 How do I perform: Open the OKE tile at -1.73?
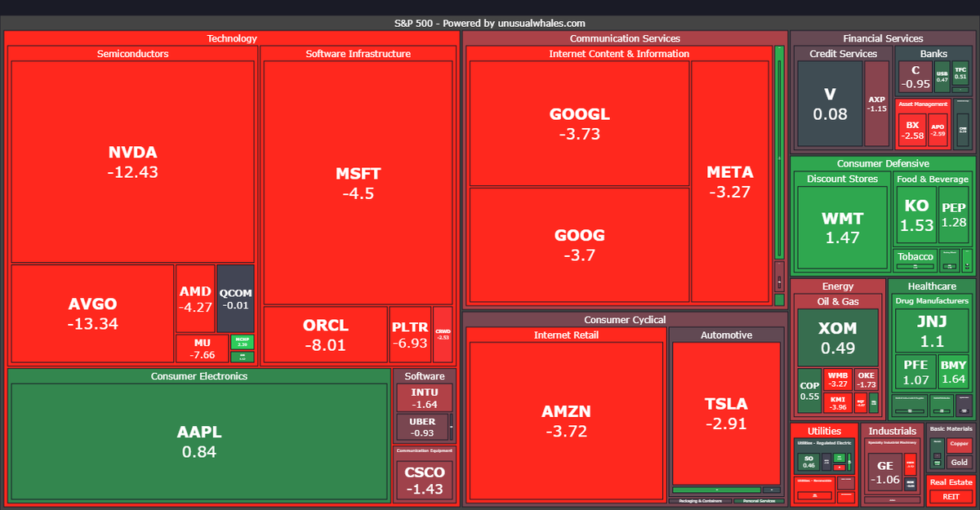(866, 379)
